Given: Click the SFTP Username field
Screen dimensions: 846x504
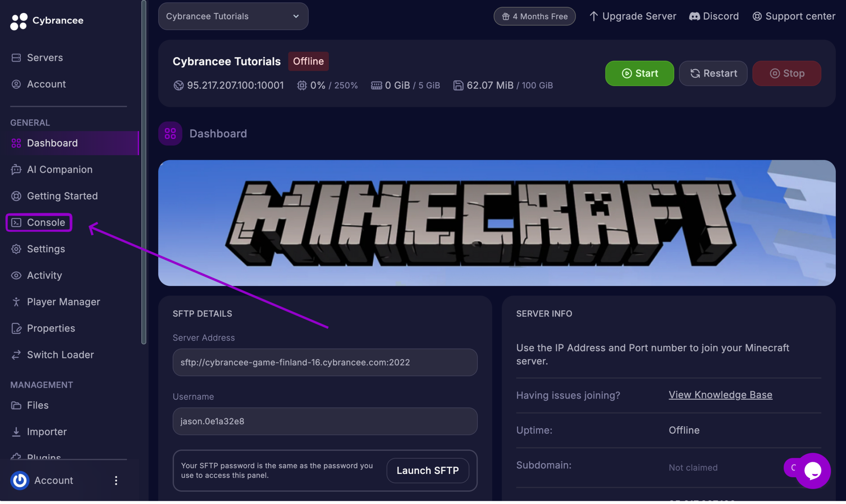Looking at the screenshot, I should click(325, 422).
